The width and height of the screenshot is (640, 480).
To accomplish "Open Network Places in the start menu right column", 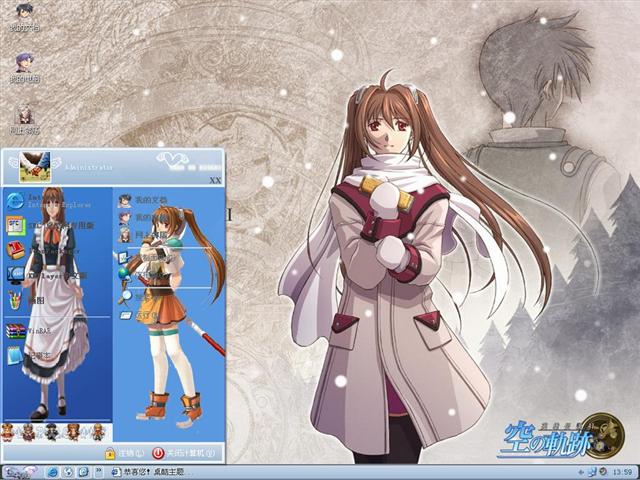I will [x=143, y=235].
